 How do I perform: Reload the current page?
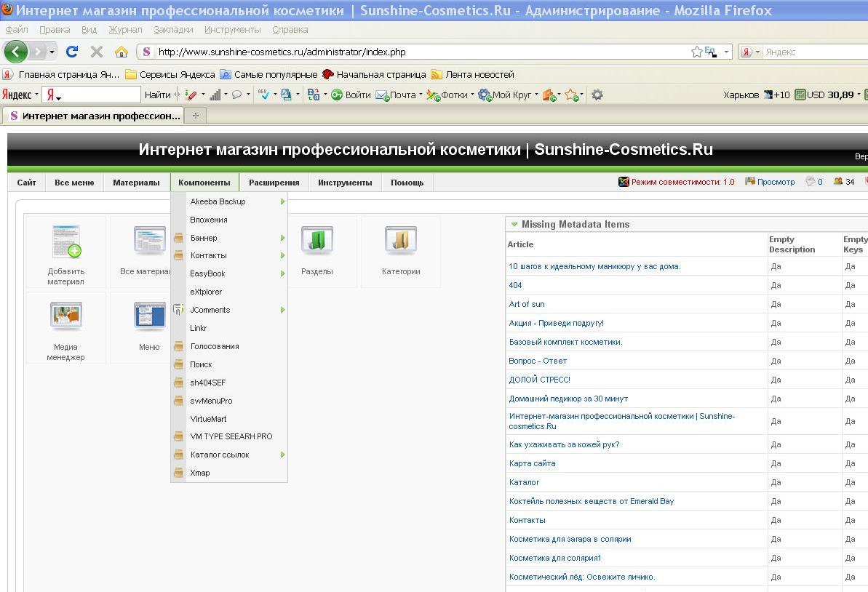(x=72, y=52)
